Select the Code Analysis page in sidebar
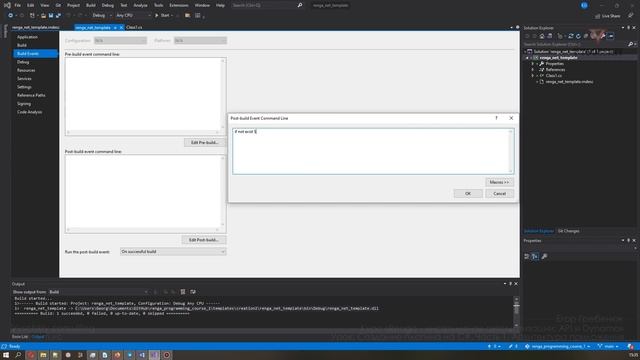 tap(29, 112)
